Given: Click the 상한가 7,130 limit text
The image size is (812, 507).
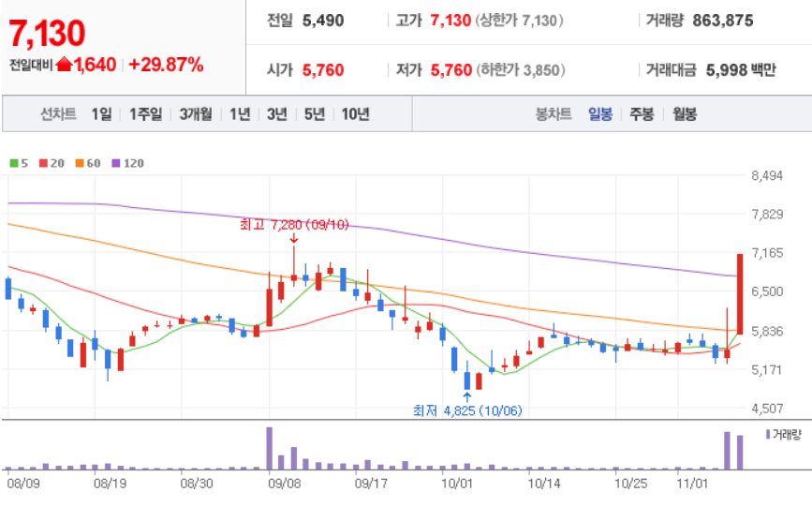Looking at the screenshot, I should click(520, 21).
